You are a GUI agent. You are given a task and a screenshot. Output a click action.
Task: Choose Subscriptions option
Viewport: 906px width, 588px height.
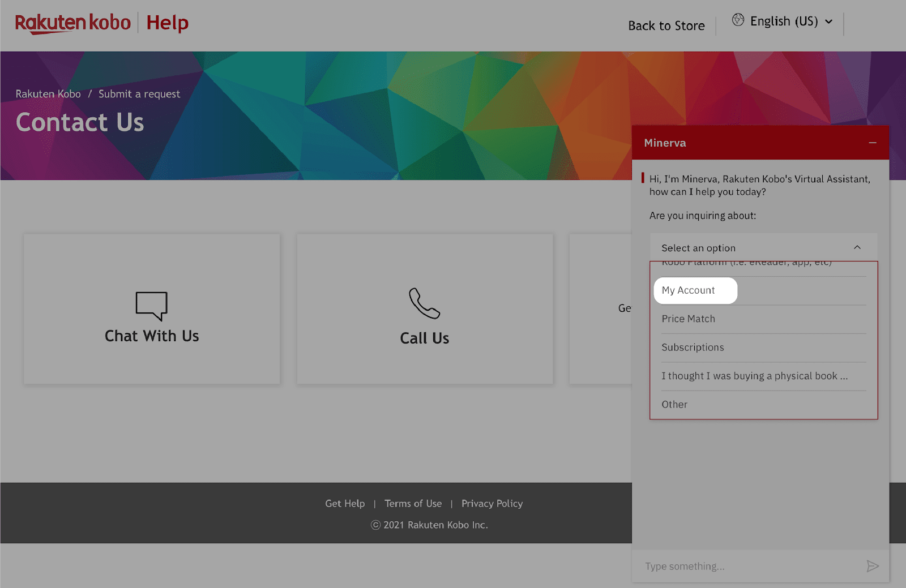[x=763, y=347]
